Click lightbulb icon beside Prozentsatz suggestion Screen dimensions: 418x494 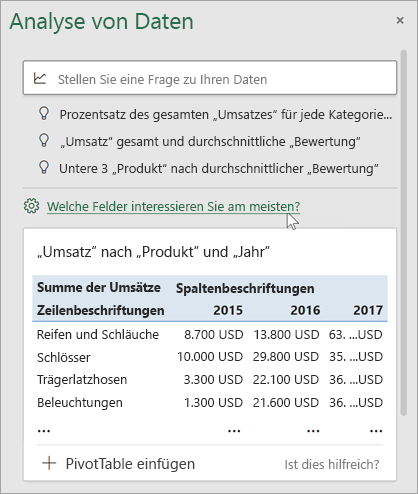(44, 114)
